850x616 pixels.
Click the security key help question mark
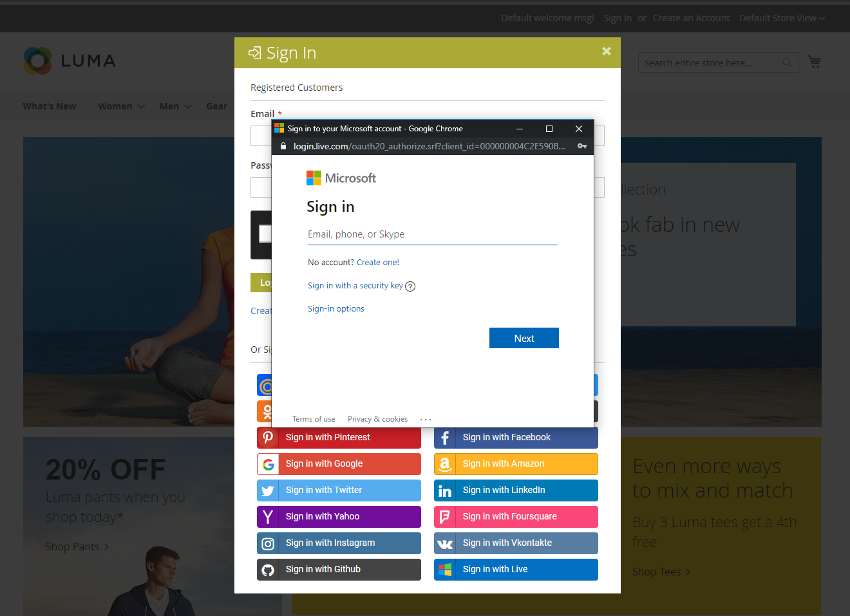pyautogui.click(x=410, y=286)
